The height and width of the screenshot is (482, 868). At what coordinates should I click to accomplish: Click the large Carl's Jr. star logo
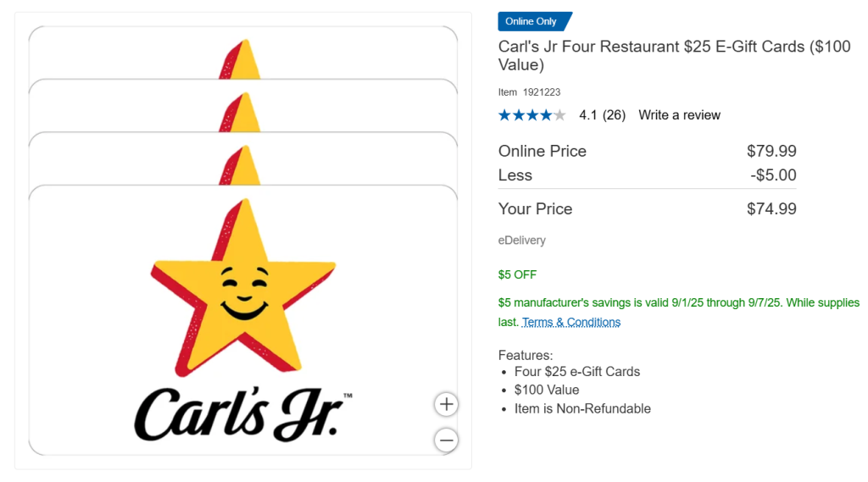243,288
